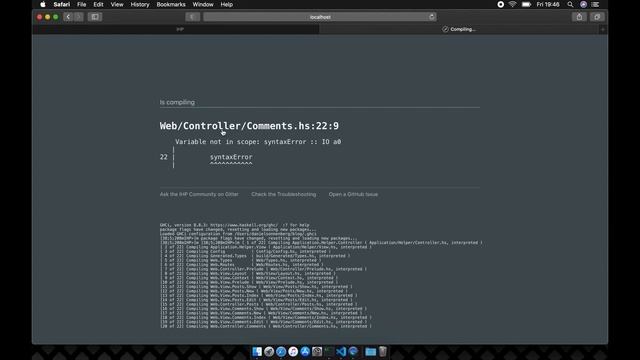Open the History menu

click(140, 4)
